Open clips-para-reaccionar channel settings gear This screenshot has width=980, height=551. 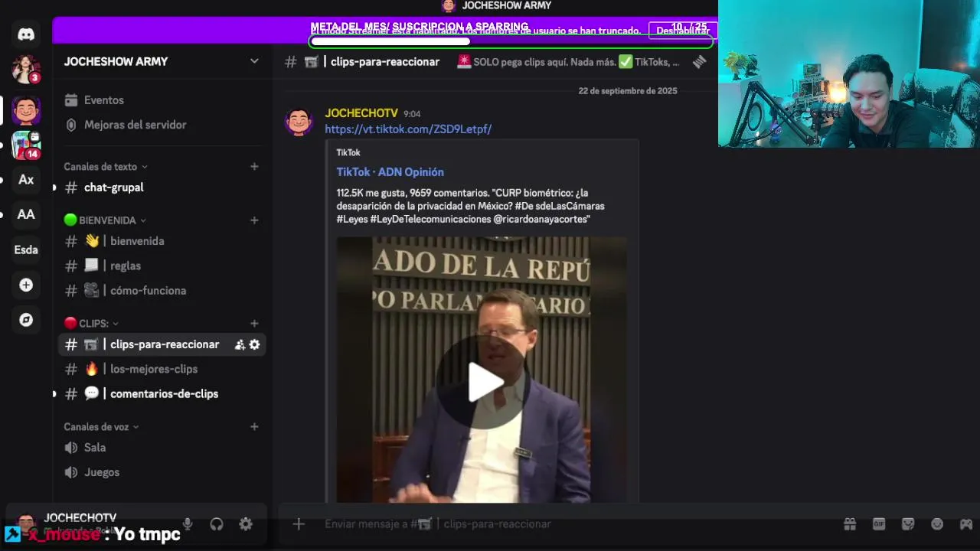coord(254,345)
